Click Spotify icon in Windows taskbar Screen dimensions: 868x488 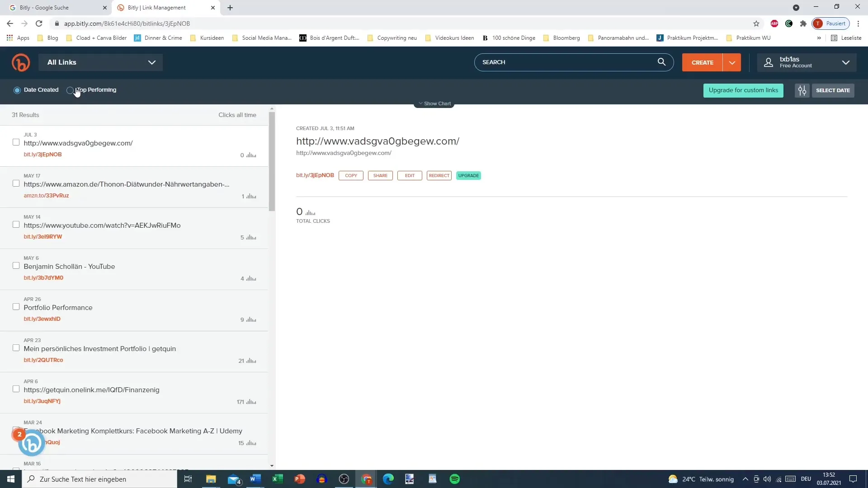click(454, 479)
